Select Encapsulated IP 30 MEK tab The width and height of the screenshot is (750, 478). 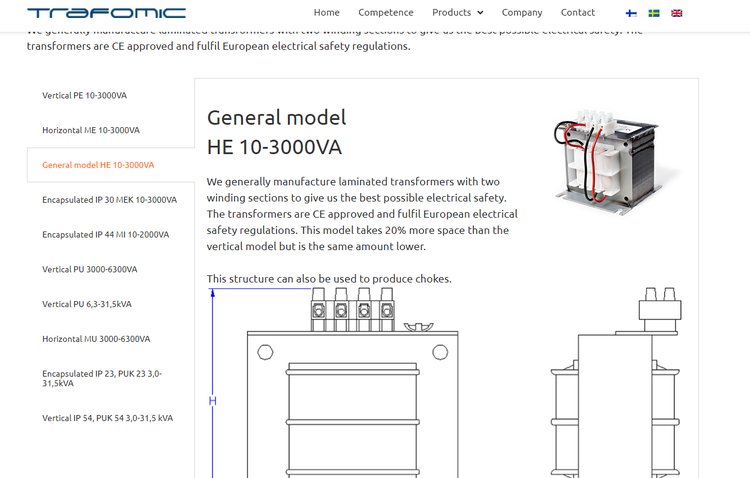109,200
